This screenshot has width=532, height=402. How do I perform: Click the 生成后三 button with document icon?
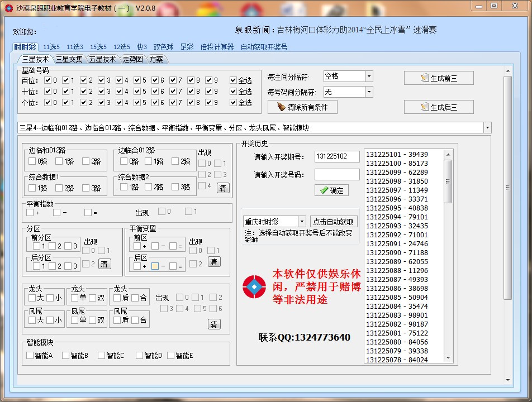click(x=439, y=107)
